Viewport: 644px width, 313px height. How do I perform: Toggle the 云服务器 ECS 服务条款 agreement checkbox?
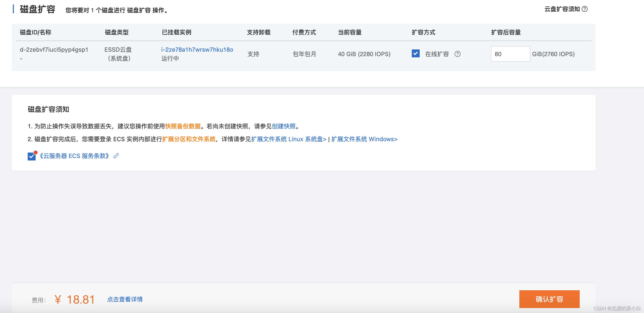(31, 156)
